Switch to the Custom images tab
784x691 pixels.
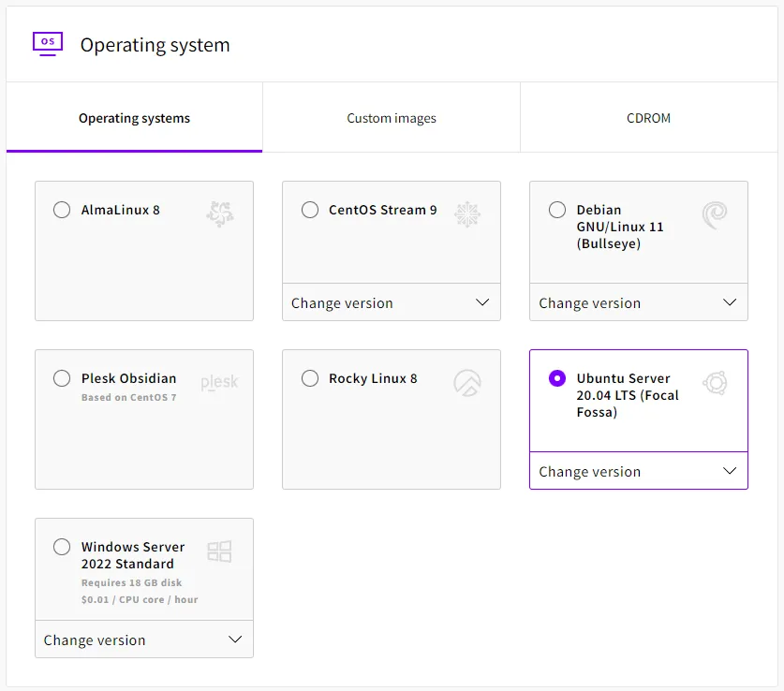pyautogui.click(x=391, y=117)
